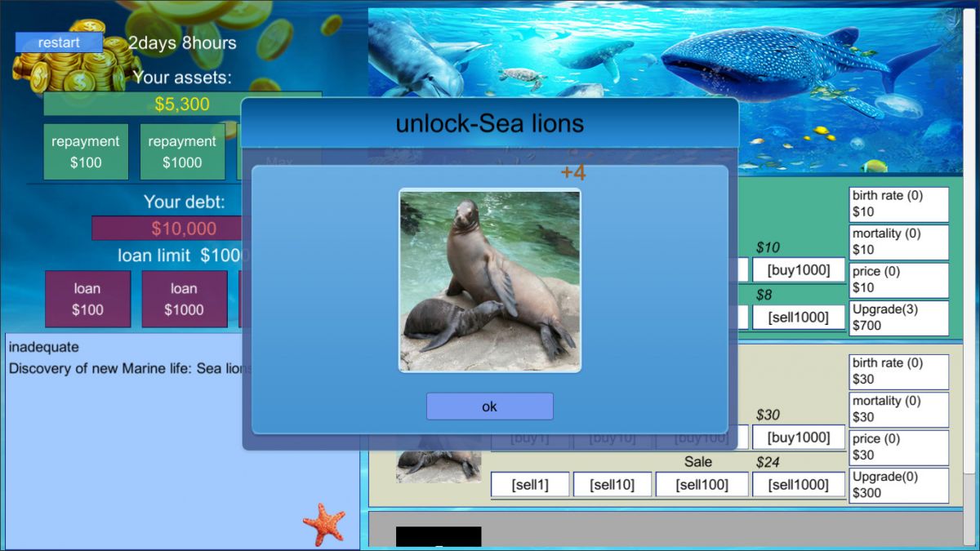Click the $24 sale price text
The width and height of the screenshot is (980, 551).
pos(768,462)
